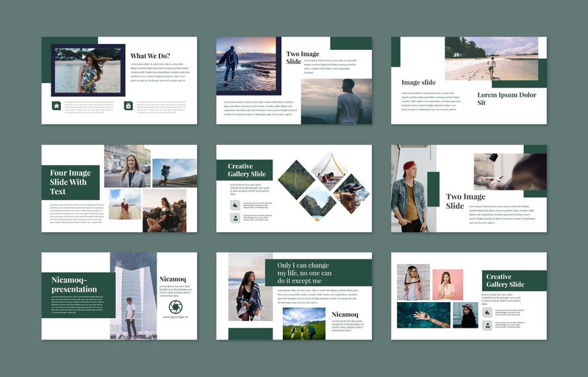
Task: Click the 'What We Do?' heading
Action: click(150, 56)
